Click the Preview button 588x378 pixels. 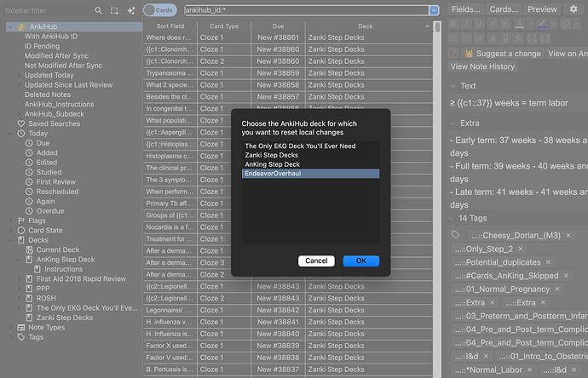(542, 9)
